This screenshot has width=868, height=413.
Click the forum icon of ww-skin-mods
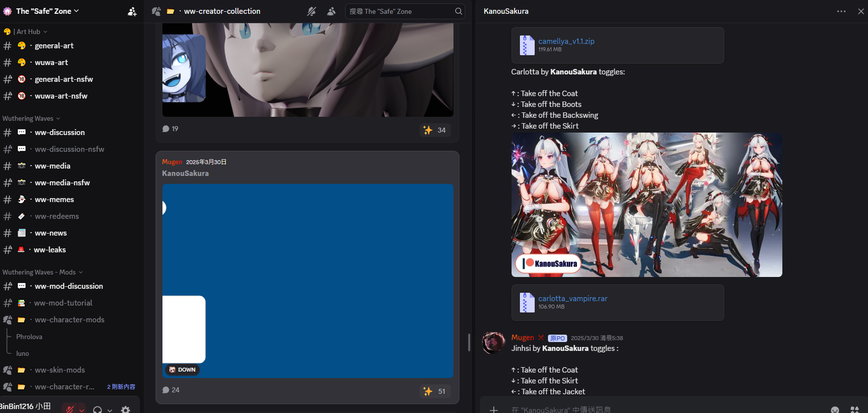coord(7,370)
